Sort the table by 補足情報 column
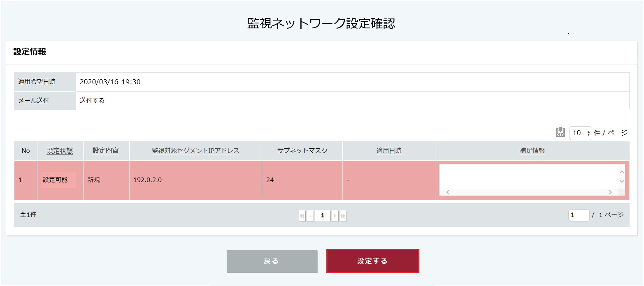The image size is (644, 286). [532, 151]
